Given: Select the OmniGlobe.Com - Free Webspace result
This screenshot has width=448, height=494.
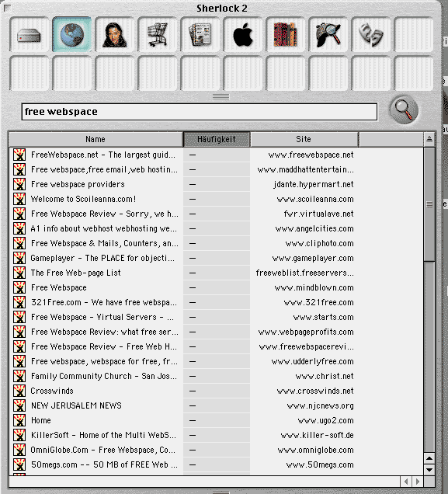Looking at the screenshot, I should pos(103,450).
